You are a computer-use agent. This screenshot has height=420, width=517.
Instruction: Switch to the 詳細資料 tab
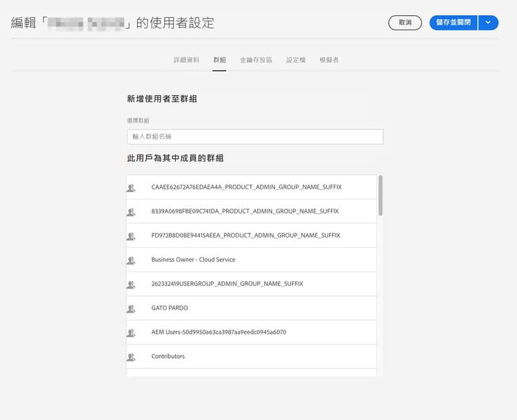(186, 60)
